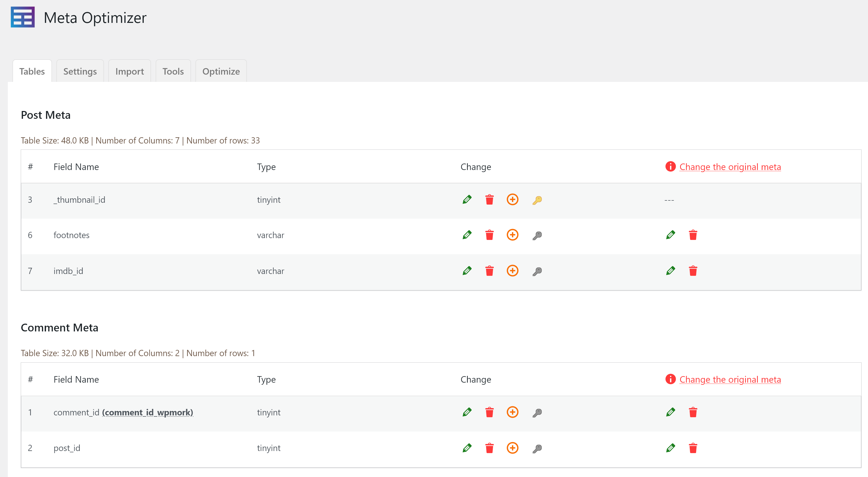The height and width of the screenshot is (477, 868).
Task: Toggle the gray index key for post_id
Action: (537, 449)
